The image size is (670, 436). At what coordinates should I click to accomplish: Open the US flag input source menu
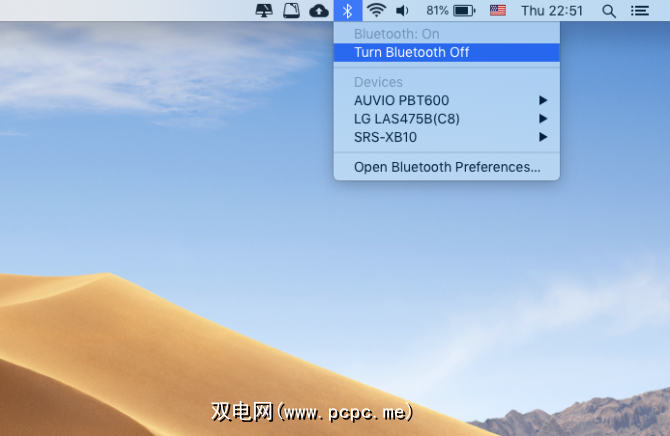[498, 10]
